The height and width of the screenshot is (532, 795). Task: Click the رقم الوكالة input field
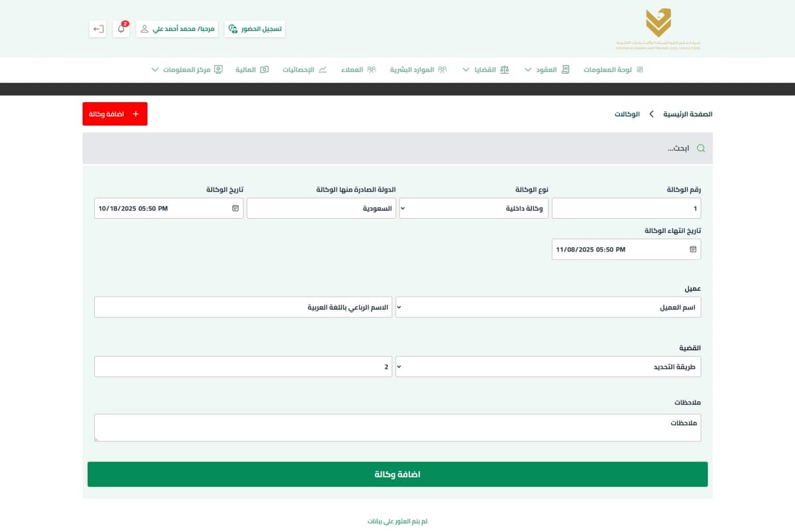626,208
